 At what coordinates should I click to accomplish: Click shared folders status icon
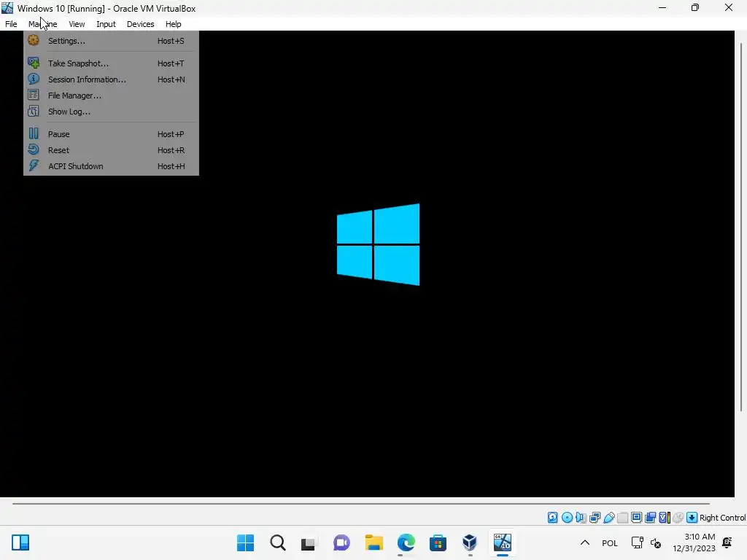click(623, 518)
